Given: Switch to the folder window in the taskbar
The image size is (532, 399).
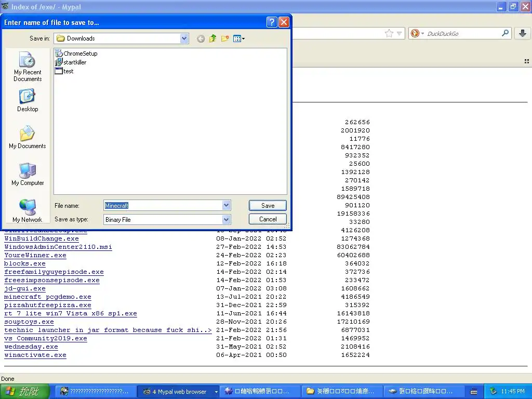Looking at the screenshot, I should point(342,392).
